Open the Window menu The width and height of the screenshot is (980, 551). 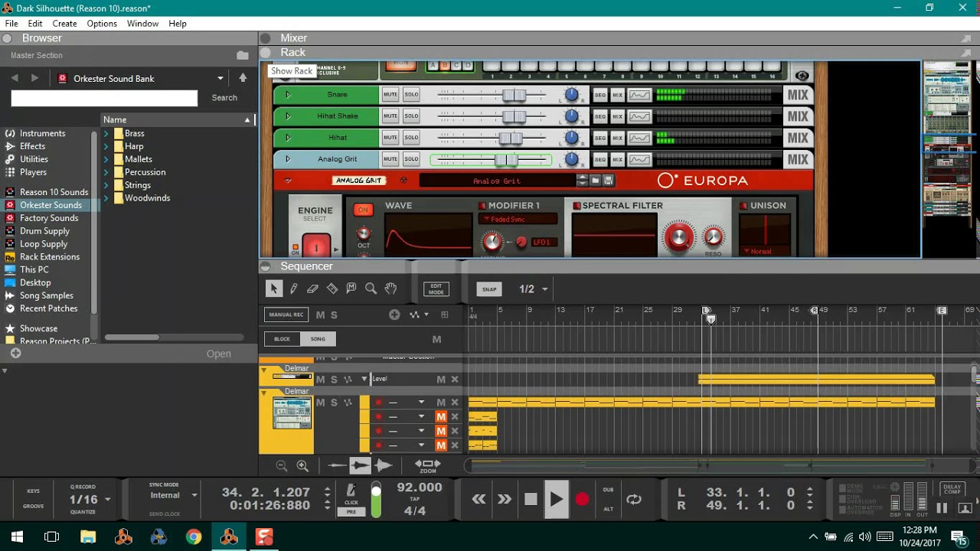(142, 24)
